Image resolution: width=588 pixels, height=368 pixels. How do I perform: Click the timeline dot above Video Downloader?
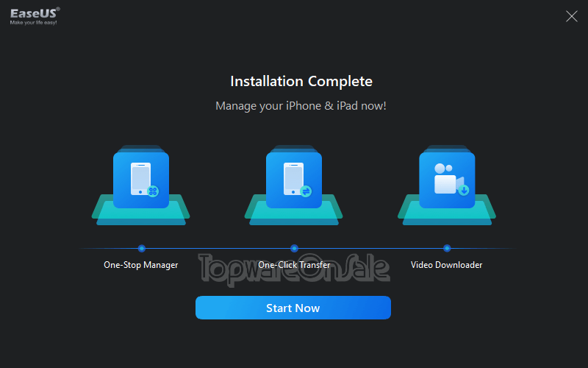447,248
